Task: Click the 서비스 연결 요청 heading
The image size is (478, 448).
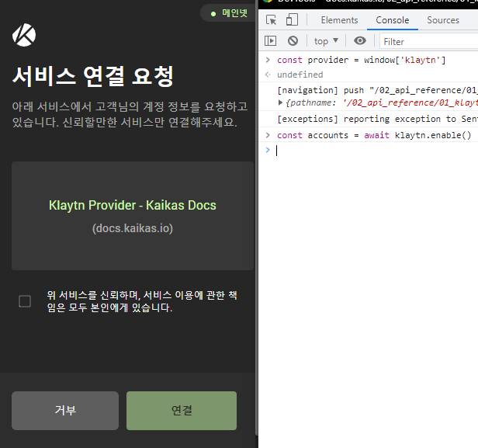Action: coord(93,76)
